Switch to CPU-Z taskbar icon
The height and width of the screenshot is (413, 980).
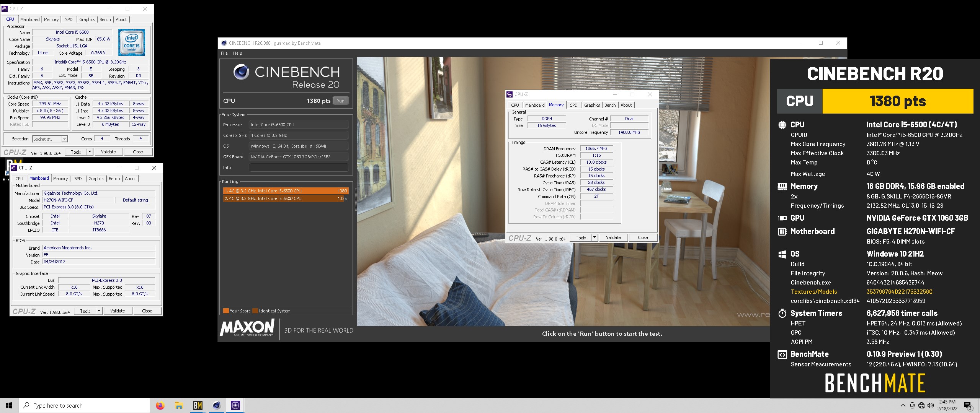coord(235,405)
